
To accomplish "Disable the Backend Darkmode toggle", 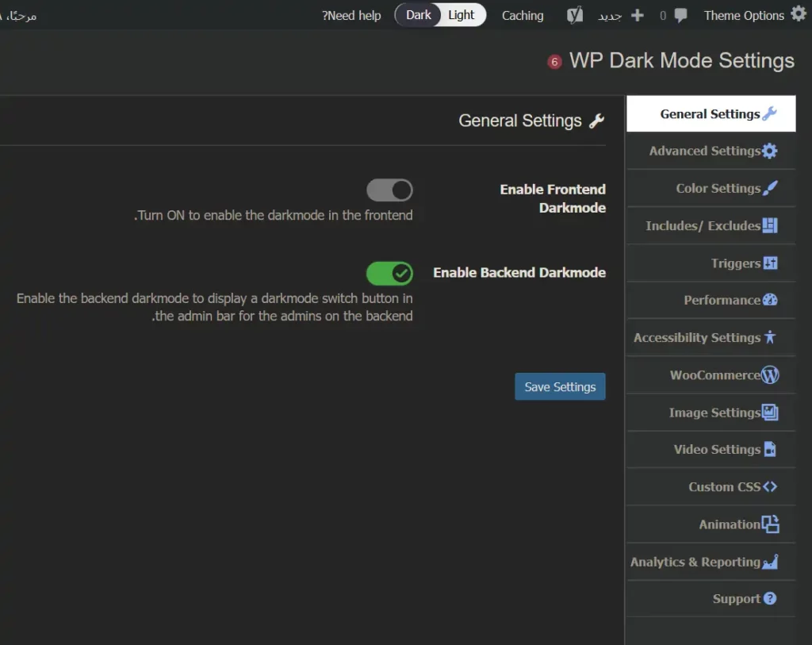I will click(x=389, y=274).
